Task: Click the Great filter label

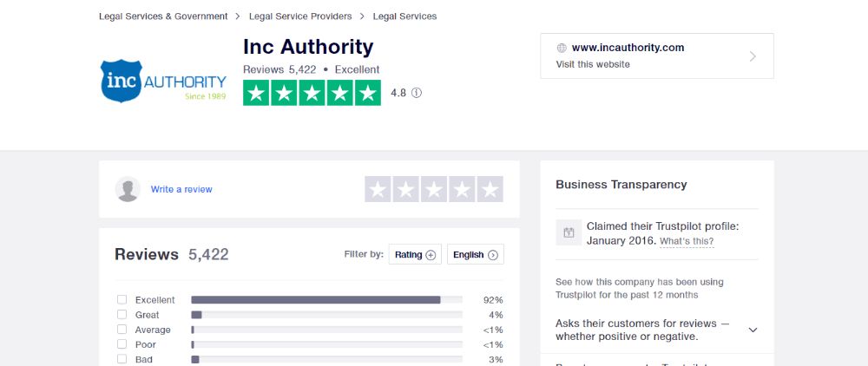Action: 148,315
